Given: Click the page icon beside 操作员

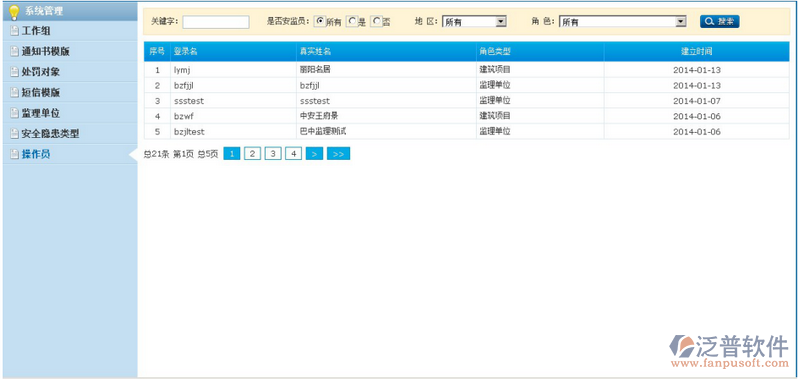Looking at the screenshot, I should pos(14,154).
